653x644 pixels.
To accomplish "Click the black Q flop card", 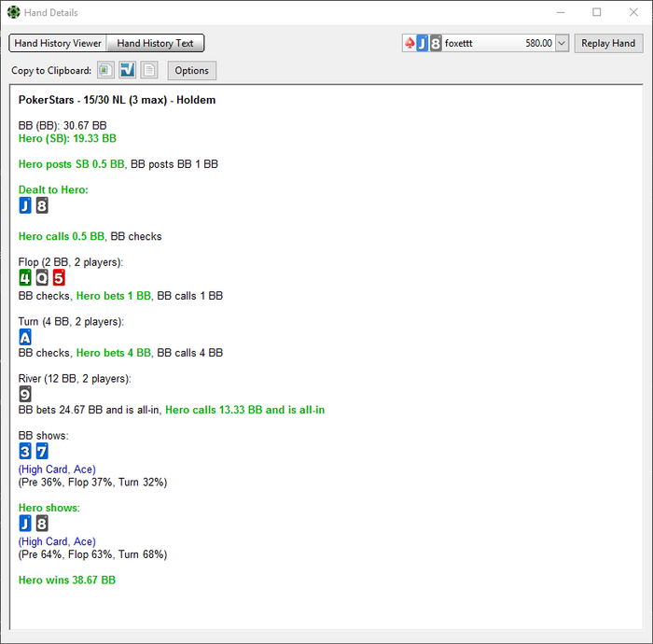I will pyautogui.click(x=42, y=278).
